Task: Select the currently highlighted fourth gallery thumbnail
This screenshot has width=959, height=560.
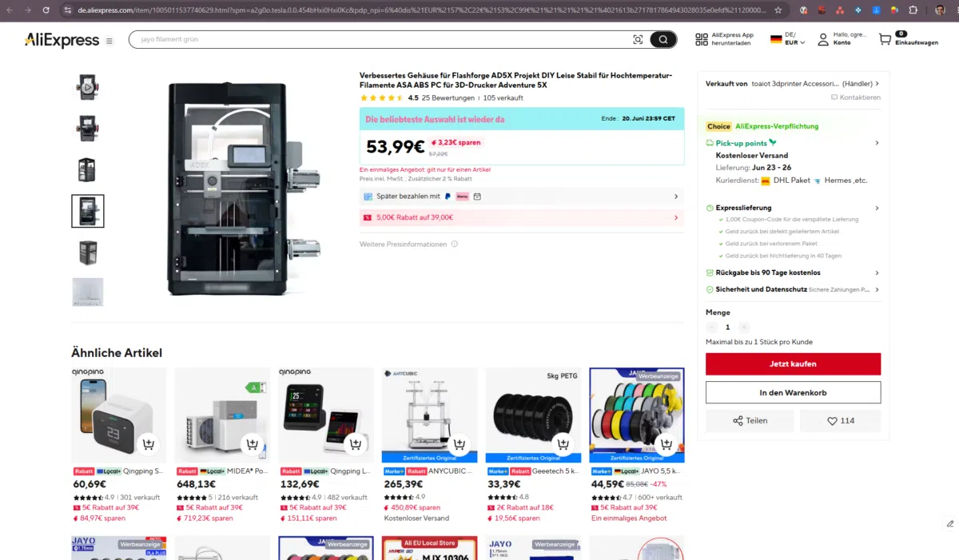Action: [x=88, y=211]
